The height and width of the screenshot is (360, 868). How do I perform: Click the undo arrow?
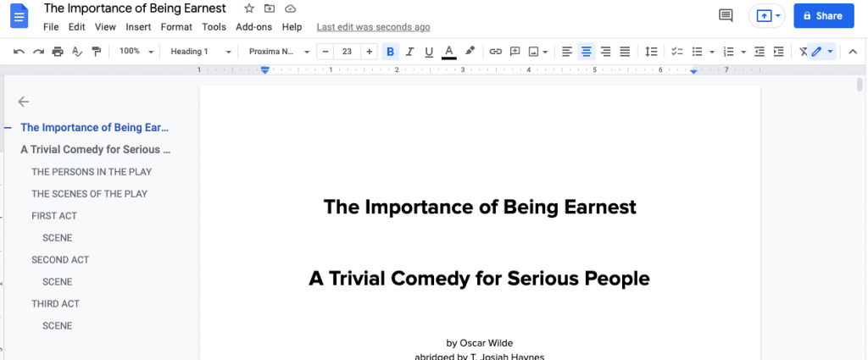point(19,52)
